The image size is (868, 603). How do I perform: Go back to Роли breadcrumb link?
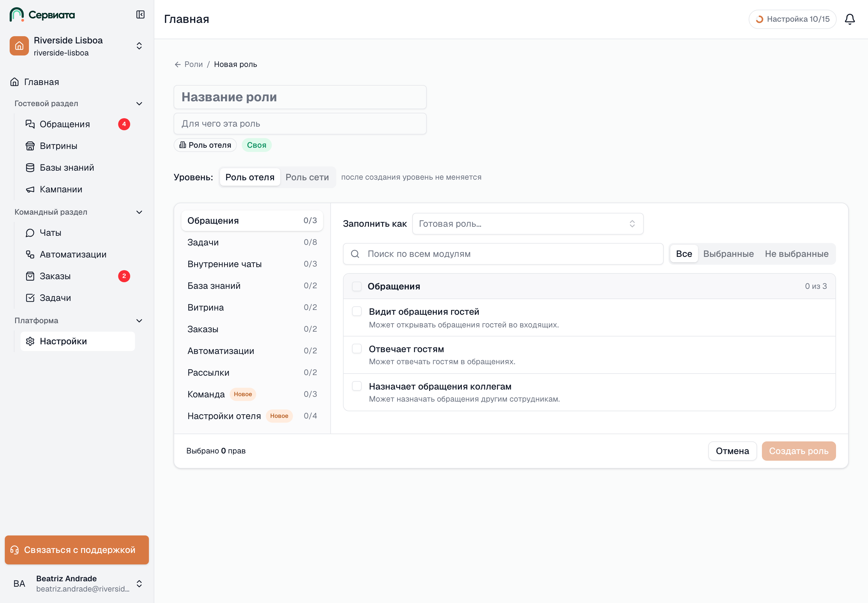[x=193, y=65]
